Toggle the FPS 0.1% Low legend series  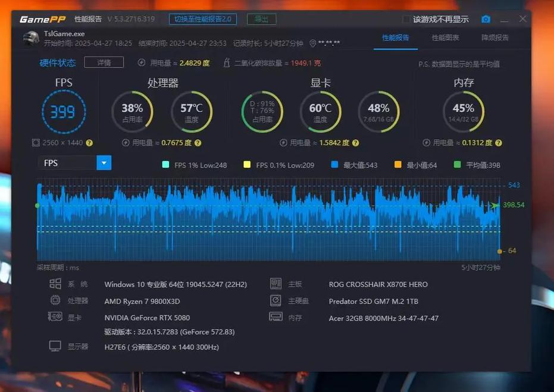(247, 165)
